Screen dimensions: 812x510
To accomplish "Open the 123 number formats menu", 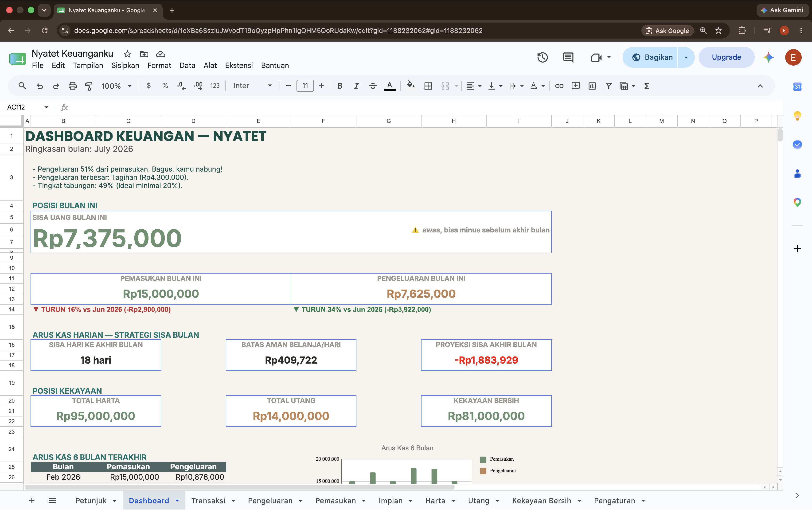I will (x=215, y=86).
